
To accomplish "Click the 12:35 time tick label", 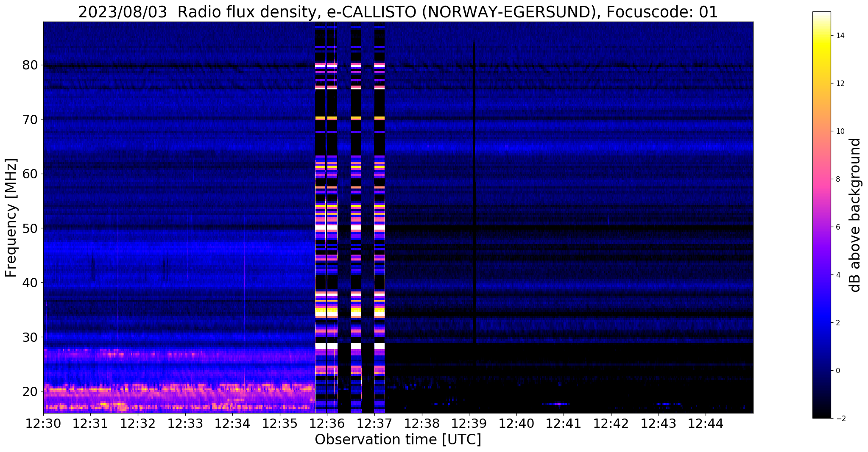I will point(280,423).
